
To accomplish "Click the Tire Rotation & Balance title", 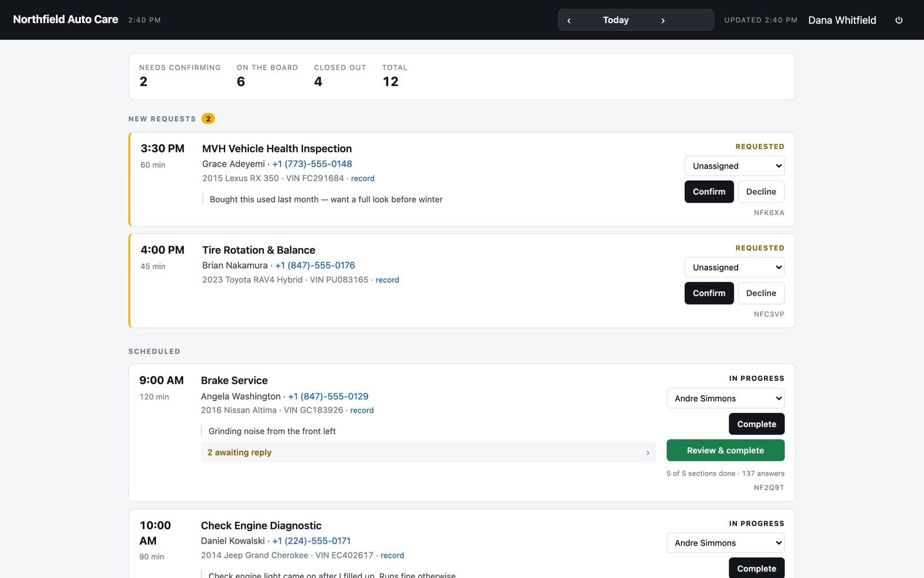I will (x=259, y=250).
